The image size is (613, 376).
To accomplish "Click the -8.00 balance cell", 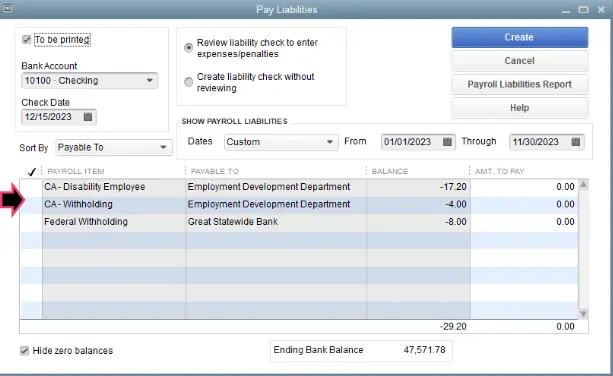I will pos(419,222).
